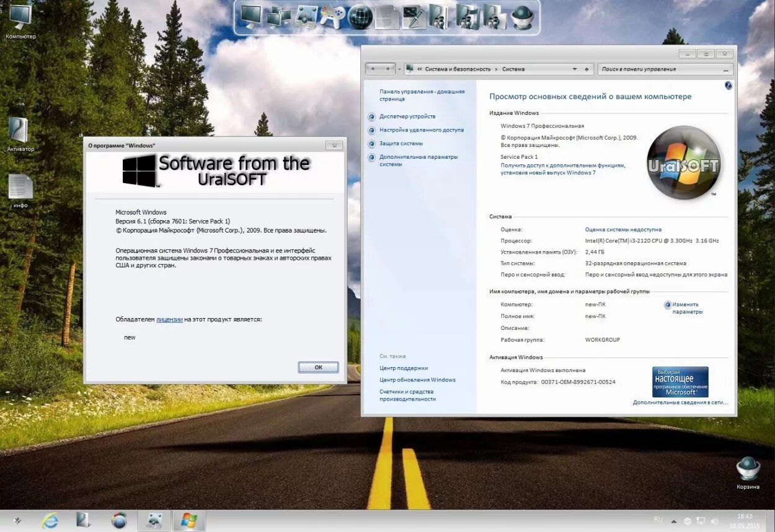Click the UralSOFT Windows logo orb
775x532 pixels.
684,163
